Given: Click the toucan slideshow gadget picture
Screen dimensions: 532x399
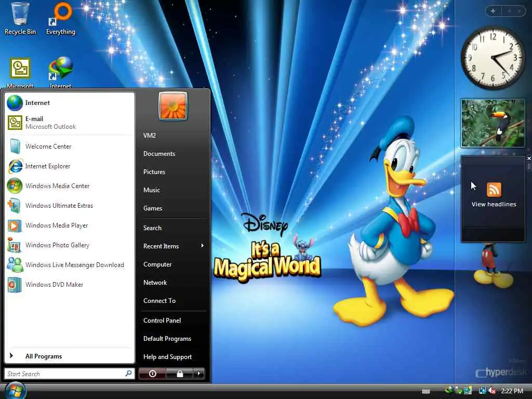Looking at the screenshot, I should click(493, 123).
